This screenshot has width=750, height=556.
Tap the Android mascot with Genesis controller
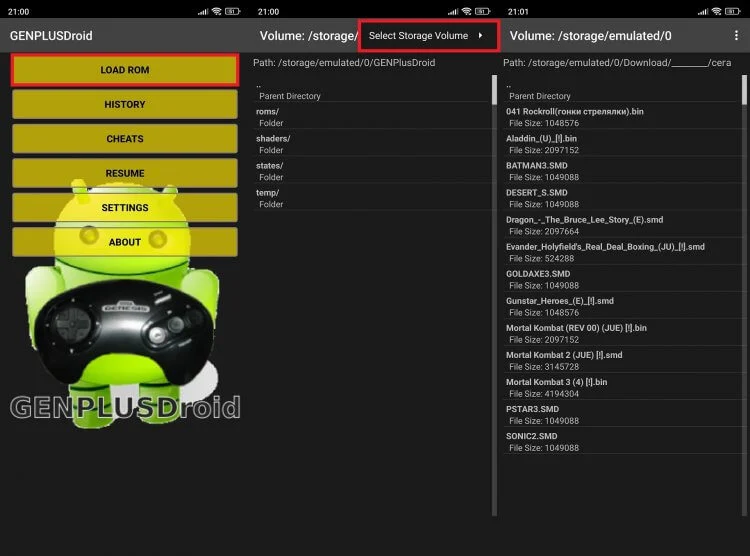click(123, 306)
